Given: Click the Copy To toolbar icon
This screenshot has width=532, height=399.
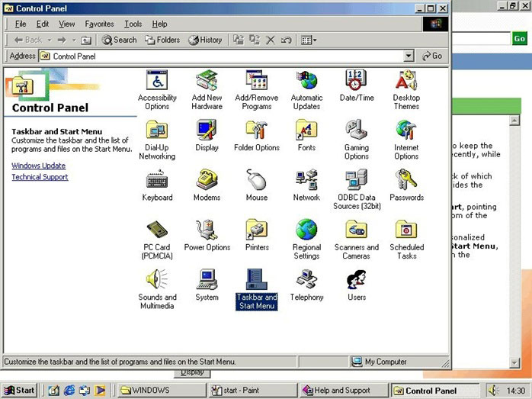Looking at the screenshot, I should 255,40.
